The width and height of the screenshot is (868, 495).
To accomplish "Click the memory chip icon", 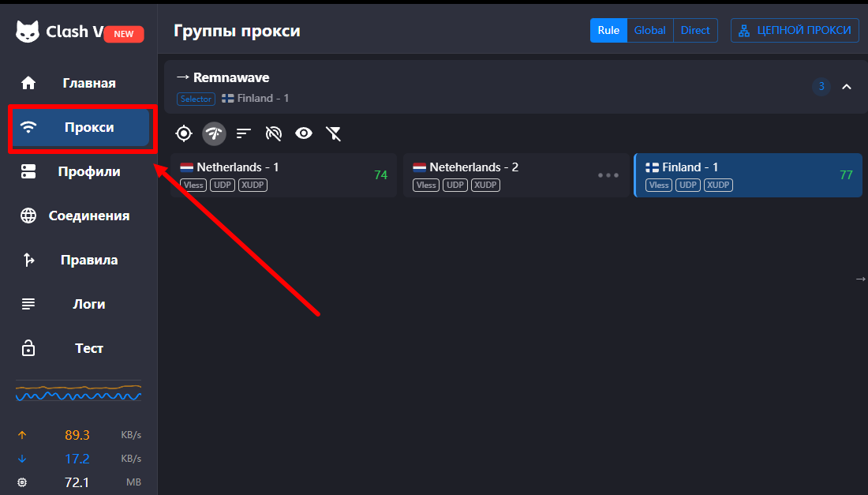I will 22,482.
